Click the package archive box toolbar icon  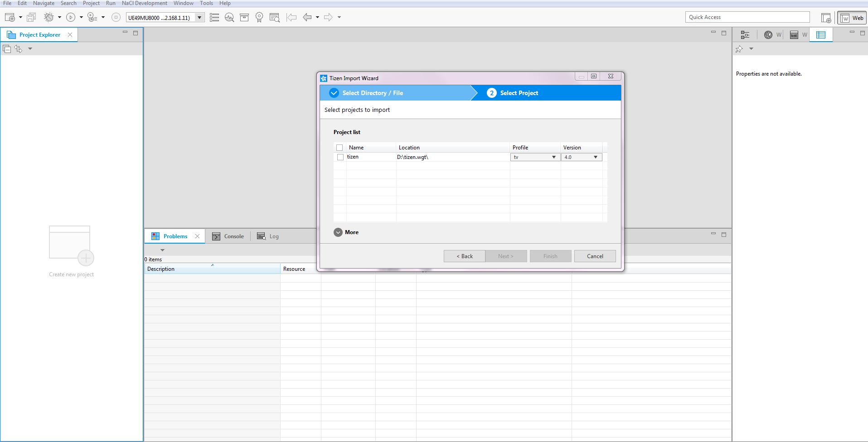pyautogui.click(x=244, y=17)
